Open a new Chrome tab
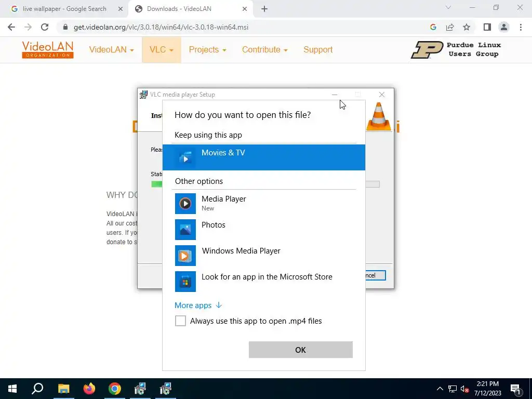The width and height of the screenshot is (532, 399). point(264,9)
